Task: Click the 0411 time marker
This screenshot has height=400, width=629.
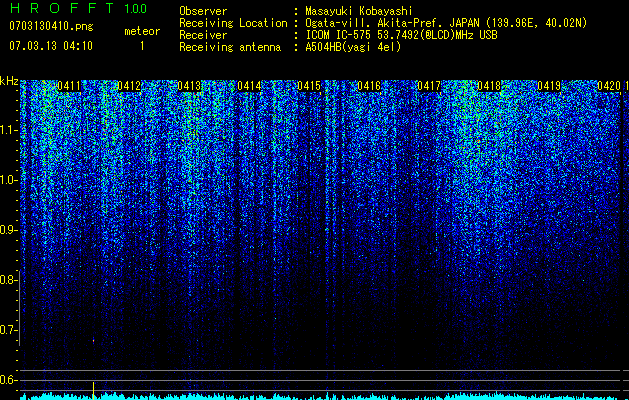Action: (69, 86)
